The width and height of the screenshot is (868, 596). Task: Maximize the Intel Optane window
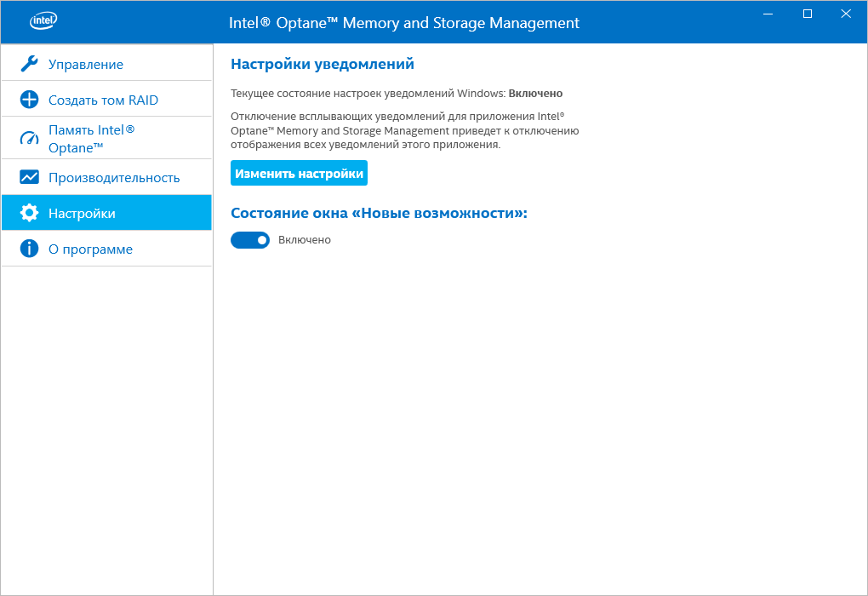point(808,14)
